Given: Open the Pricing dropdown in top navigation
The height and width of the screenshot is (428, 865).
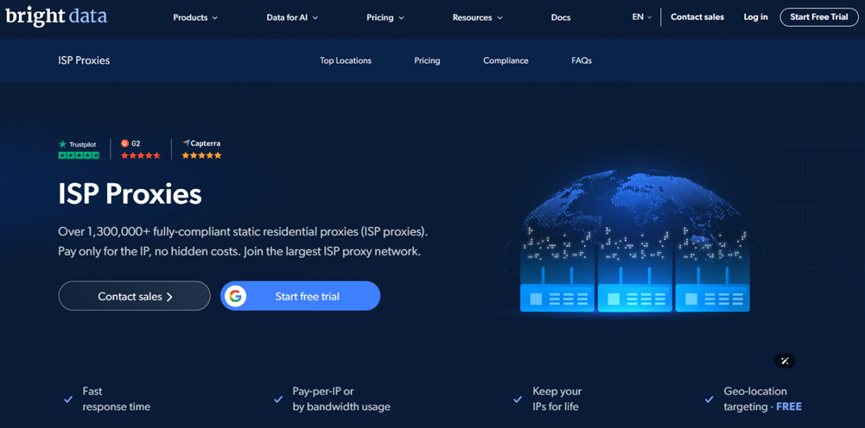Looking at the screenshot, I should tap(385, 17).
